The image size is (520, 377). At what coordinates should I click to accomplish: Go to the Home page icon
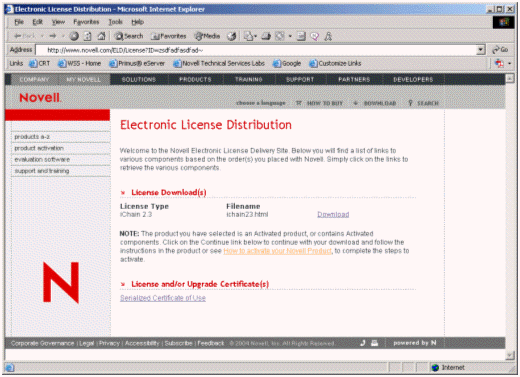coord(101,36)
